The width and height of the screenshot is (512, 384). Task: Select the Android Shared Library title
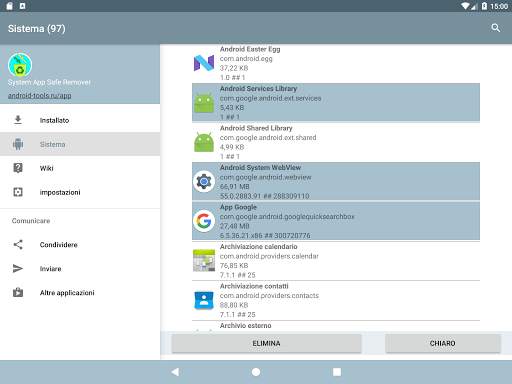coord(256,128)
